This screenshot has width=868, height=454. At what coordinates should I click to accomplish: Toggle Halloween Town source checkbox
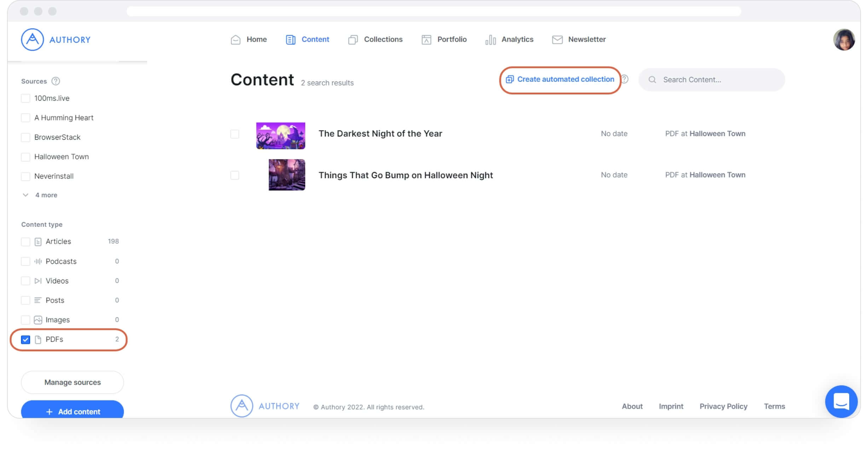tap(25, 156)
